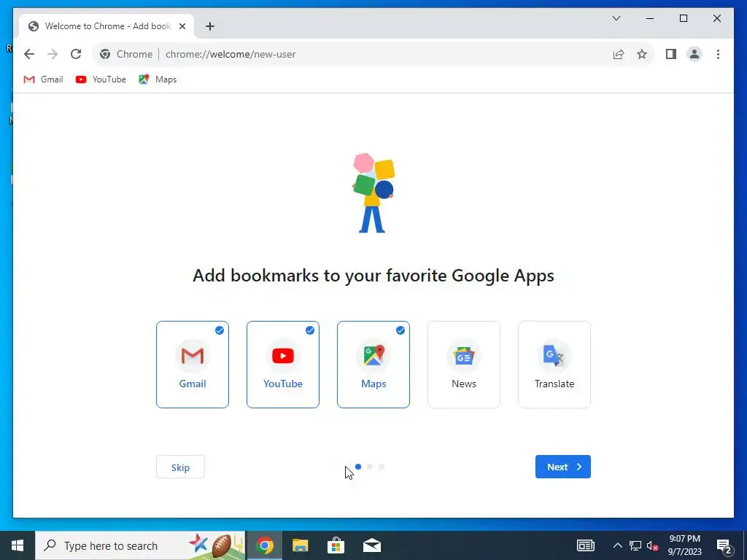Click the second step indicator dot

pos(370,467)
